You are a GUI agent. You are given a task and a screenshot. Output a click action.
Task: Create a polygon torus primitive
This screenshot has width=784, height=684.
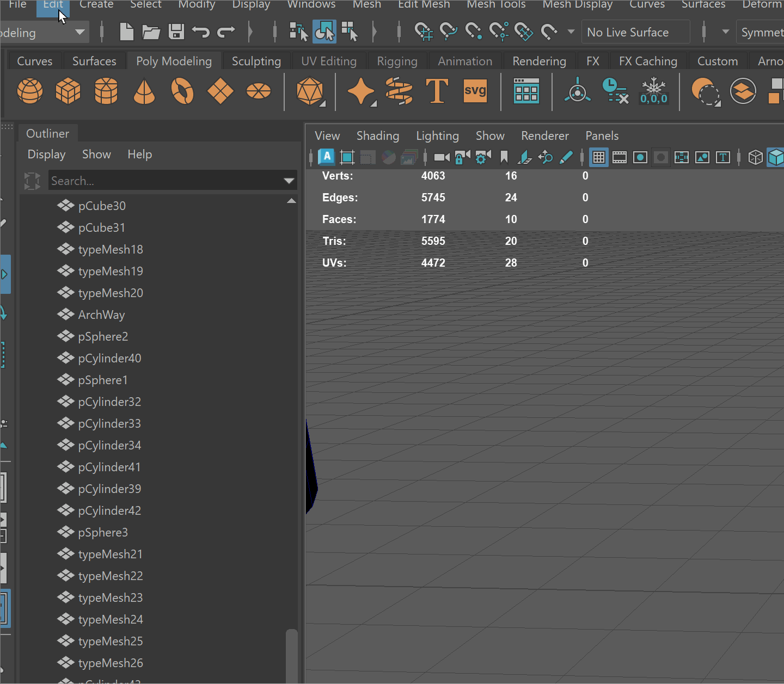pyautogui.click(x=182, y=91)
